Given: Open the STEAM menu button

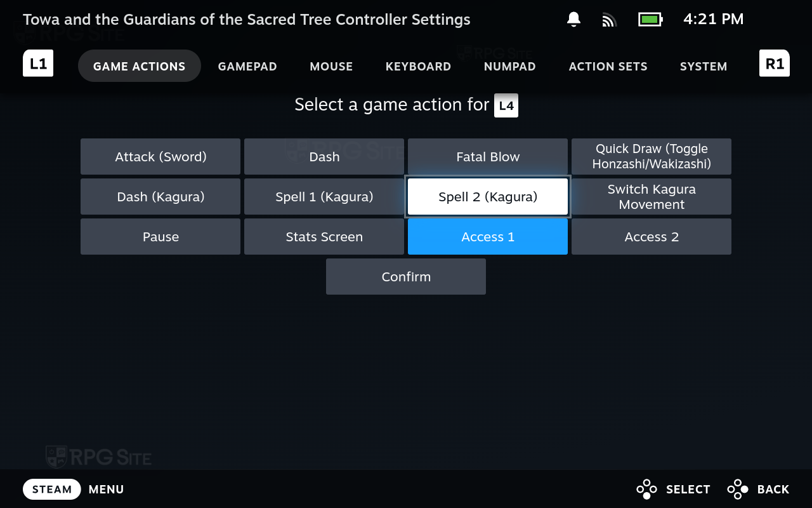Looking at the screenshot, I should pos(52,489).
